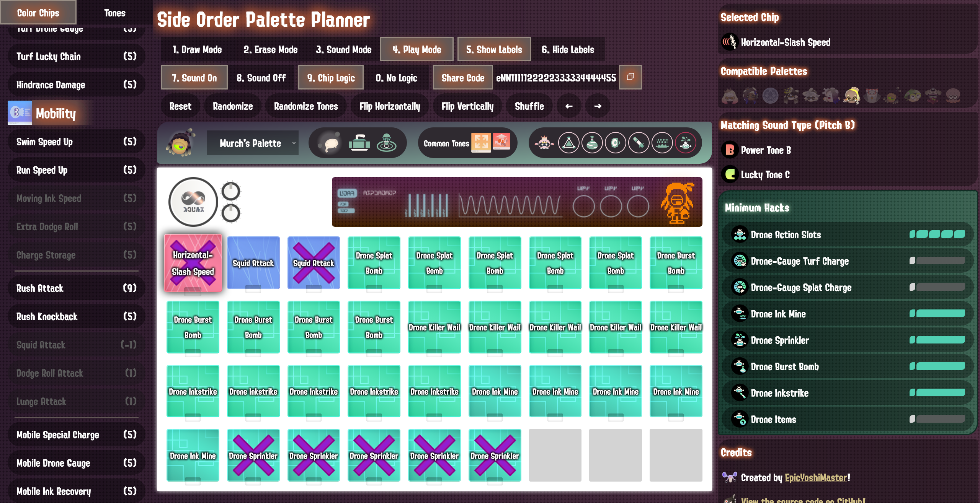The height and width of the screenshot is (503, 980).
Task: Select the red-circled Sprinkler drone weapon icon
Action: point(686,143)
